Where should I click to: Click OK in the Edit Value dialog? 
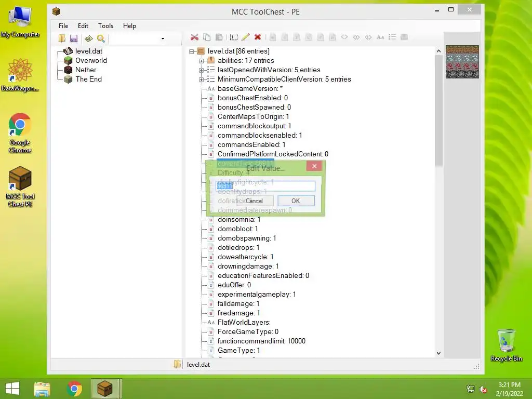pyautogui.click(x=296, y=201)
